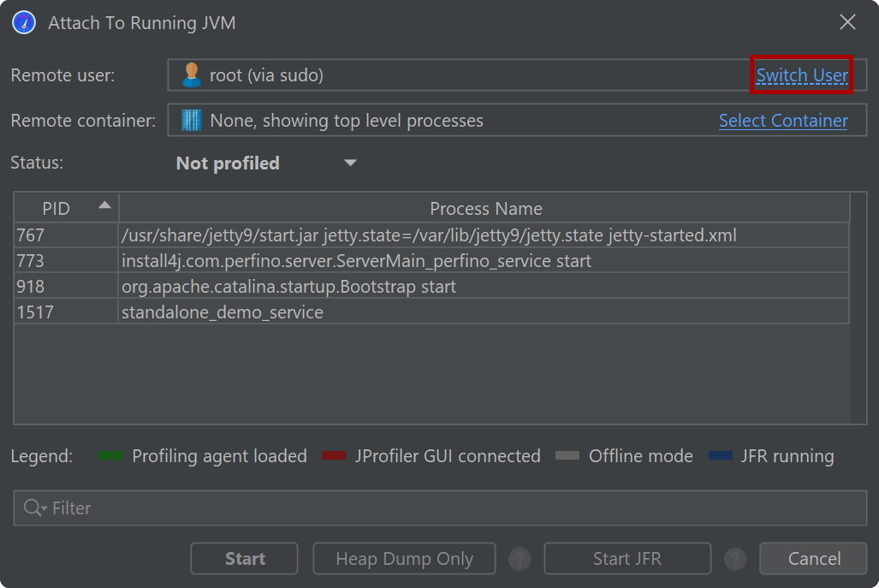Open the Status dropdown showing Not profiled

265,163
